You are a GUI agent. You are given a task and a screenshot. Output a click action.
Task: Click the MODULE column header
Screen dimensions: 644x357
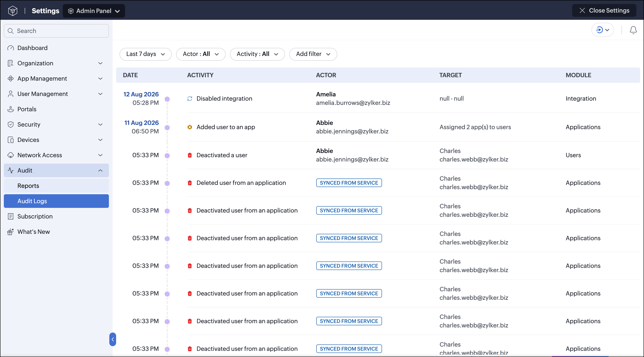pos(578,75)
